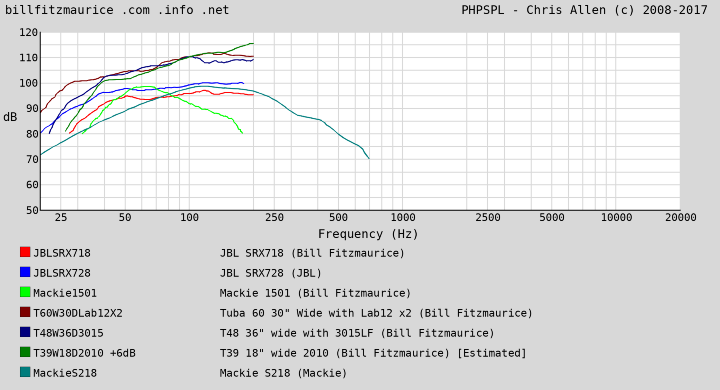Click the navy T48W36D3015 legend swatch
Viewport: 720px width, 390px height.
[25, 332]
